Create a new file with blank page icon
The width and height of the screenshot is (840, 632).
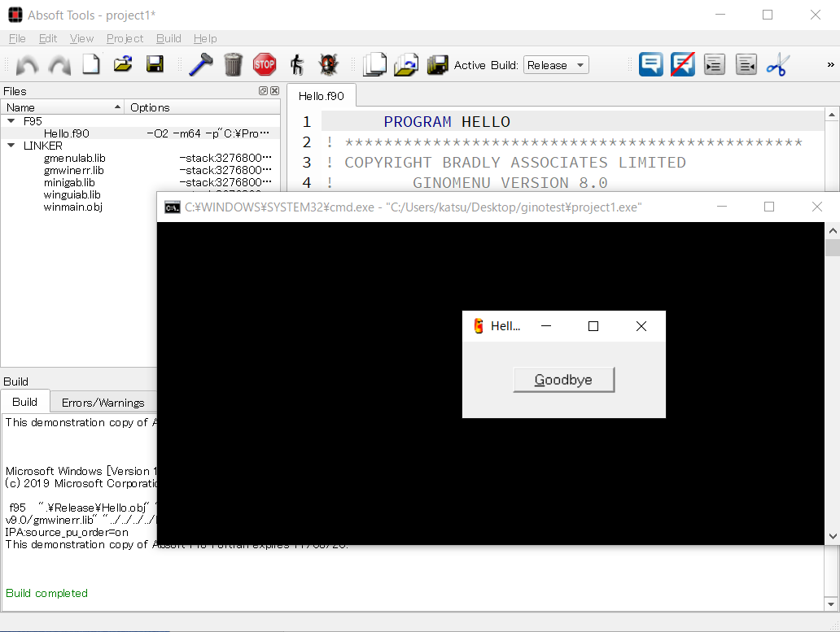click(x=91, y=64)
